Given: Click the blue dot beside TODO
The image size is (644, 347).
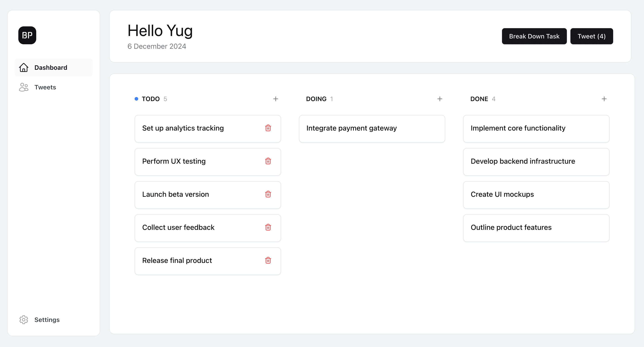Looking at the screenshot, I should tap(136, 99).
